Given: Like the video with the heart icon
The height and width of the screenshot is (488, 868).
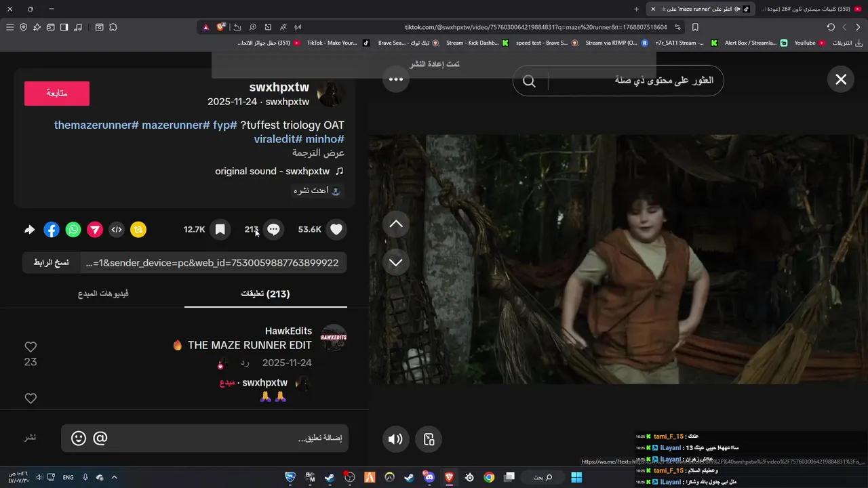Looking at the screenshot, I should click(336, 230).
